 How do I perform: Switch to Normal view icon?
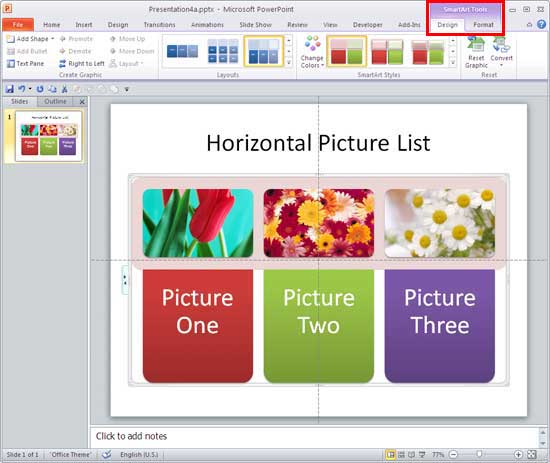click(390, 455)
